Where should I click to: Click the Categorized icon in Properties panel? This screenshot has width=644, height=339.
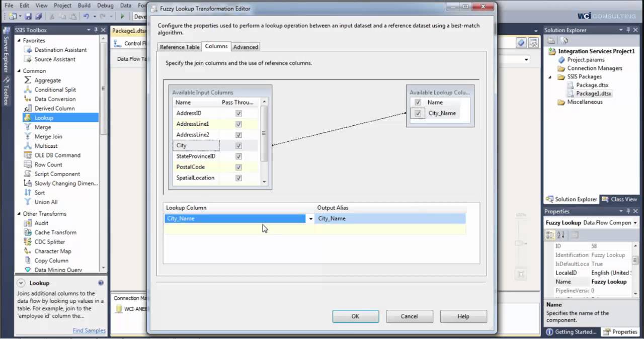pyautogui.click(x=550, y=235)
